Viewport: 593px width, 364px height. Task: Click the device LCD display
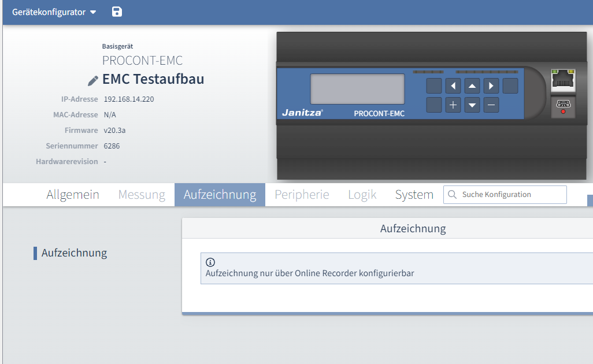point(357,89)
